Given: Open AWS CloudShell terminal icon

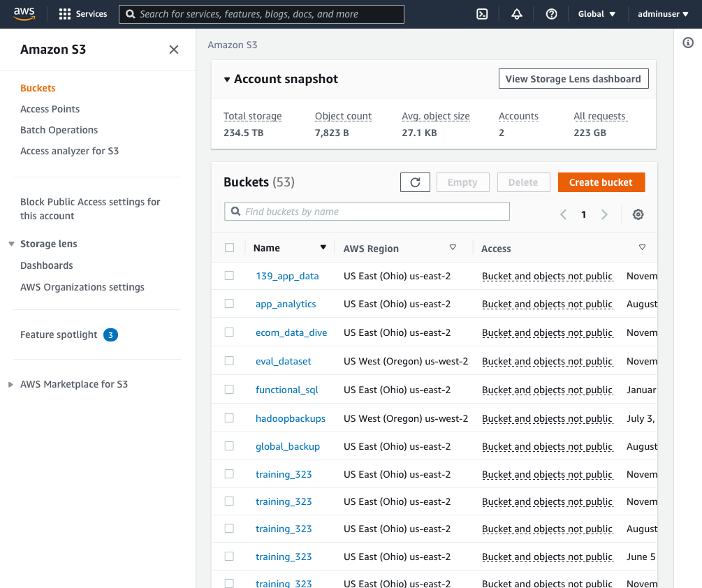Looking at the screenshot, I should click(x=482, y=14).
